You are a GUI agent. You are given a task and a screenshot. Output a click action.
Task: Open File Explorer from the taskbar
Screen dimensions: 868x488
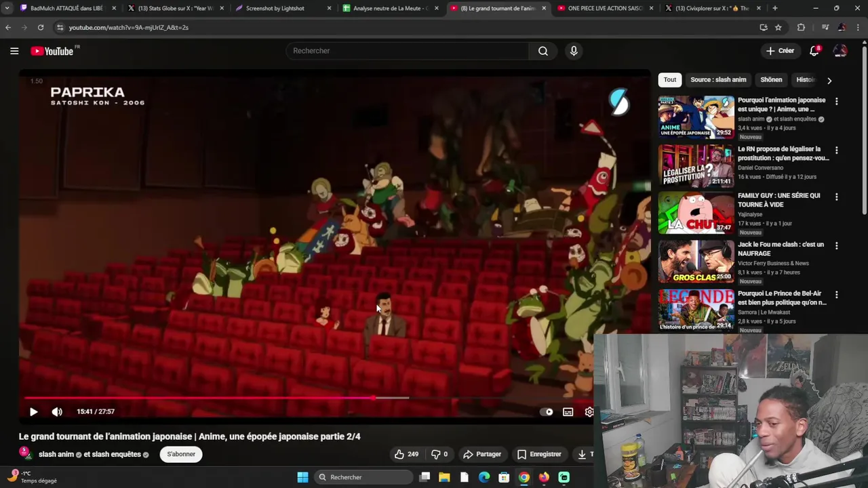pyautogui.click(x=444, y=477)
